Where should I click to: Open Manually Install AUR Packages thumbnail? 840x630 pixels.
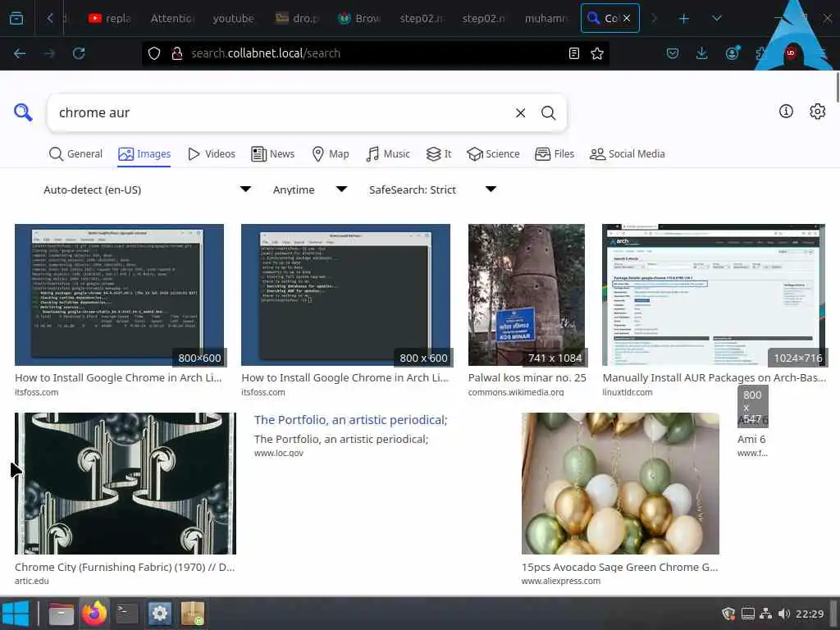click(x=713, y=294)
